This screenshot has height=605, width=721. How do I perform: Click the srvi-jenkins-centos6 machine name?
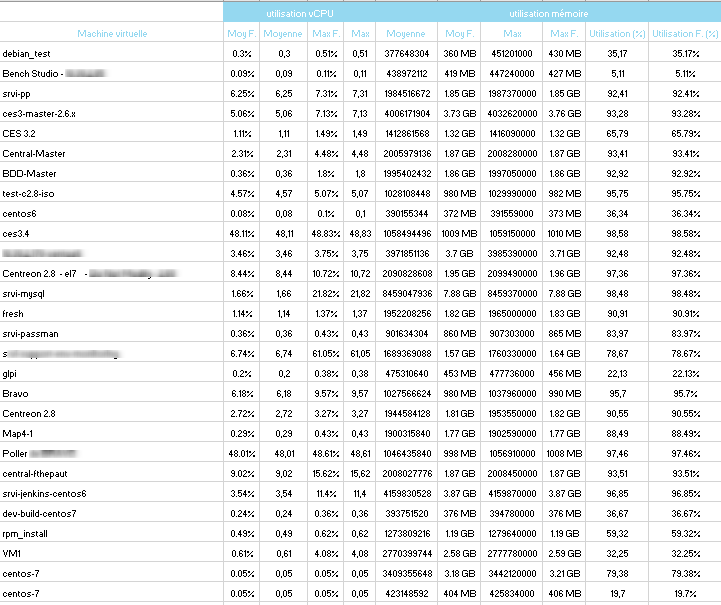[x=45, y=493]
